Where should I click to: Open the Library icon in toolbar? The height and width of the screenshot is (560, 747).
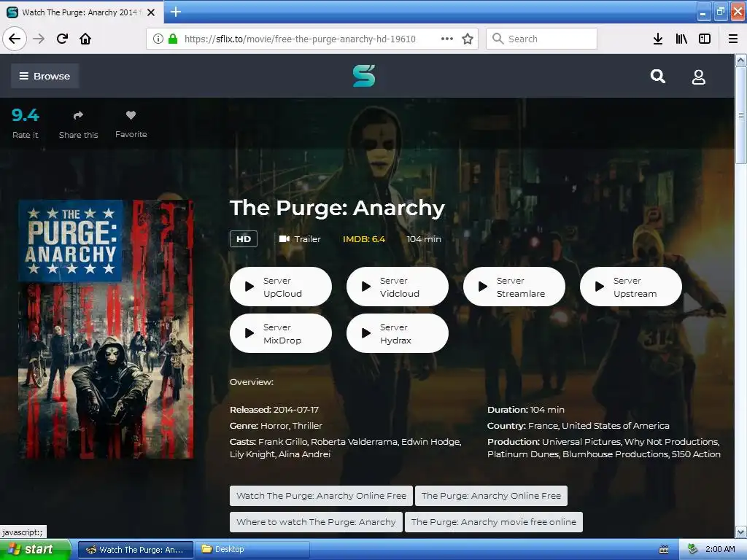(x=681, y=39)
